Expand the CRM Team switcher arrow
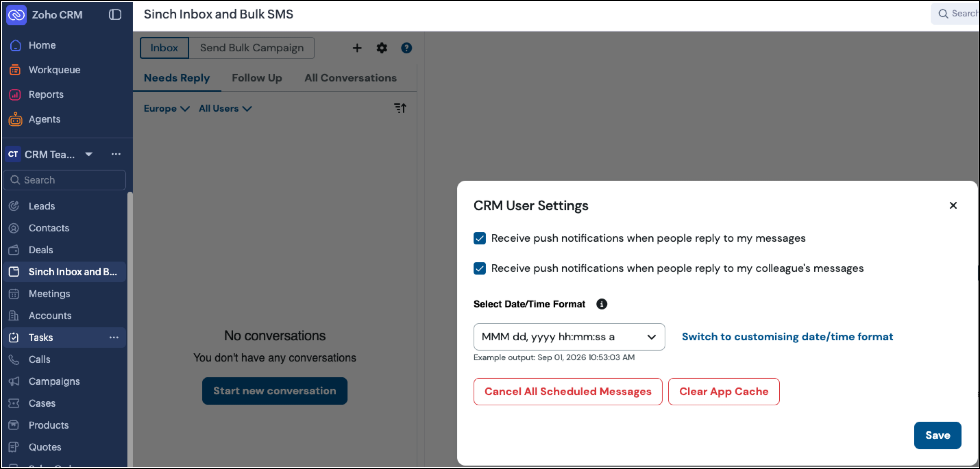The height and width of the screenshot is (469, 980). pos(89,154)
